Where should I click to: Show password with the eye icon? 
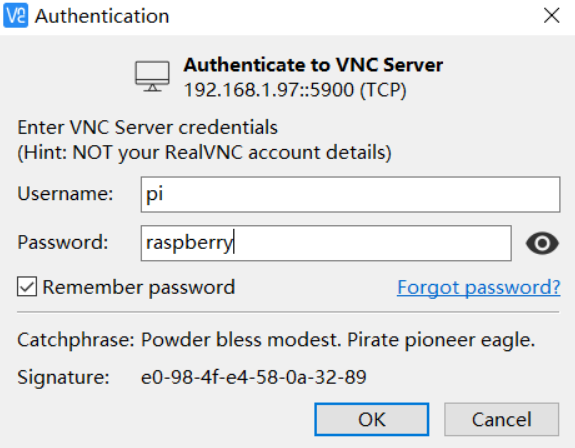(542, 243)
